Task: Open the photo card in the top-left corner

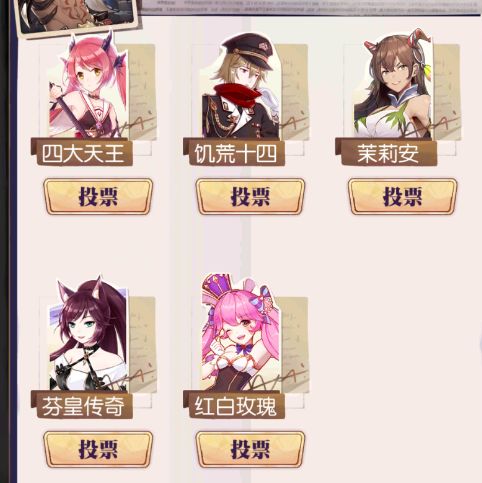Action: [x=78, y=16]
